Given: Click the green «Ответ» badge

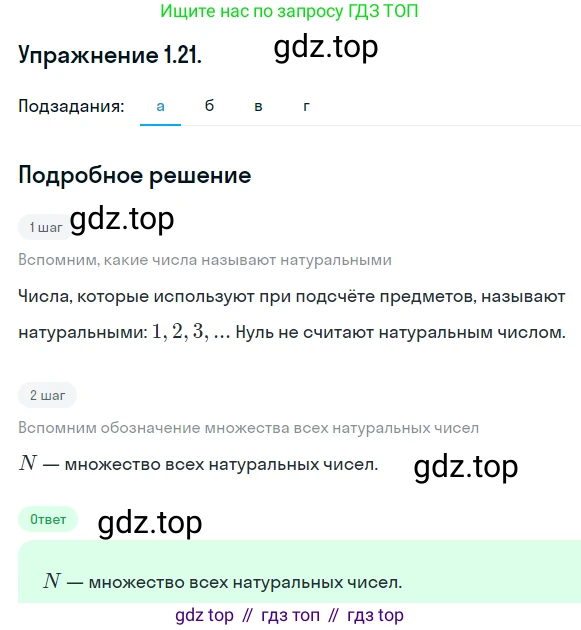Looking at the screenshot, I should (x=48, y=519).
